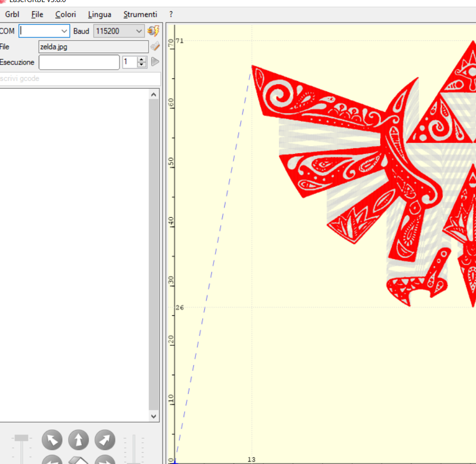Click the jog up-left arrow button
Image resolution: width=476 pixels, height=464 pixels.
click(52, 440)
